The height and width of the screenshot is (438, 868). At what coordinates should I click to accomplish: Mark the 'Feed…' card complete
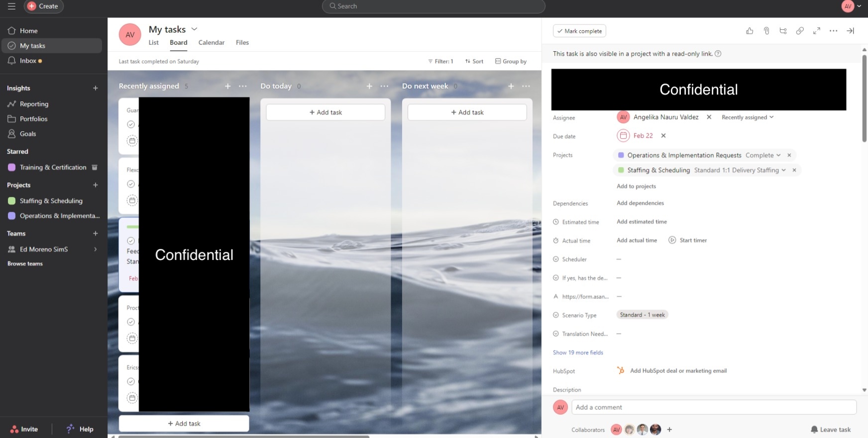click(131, 241)
